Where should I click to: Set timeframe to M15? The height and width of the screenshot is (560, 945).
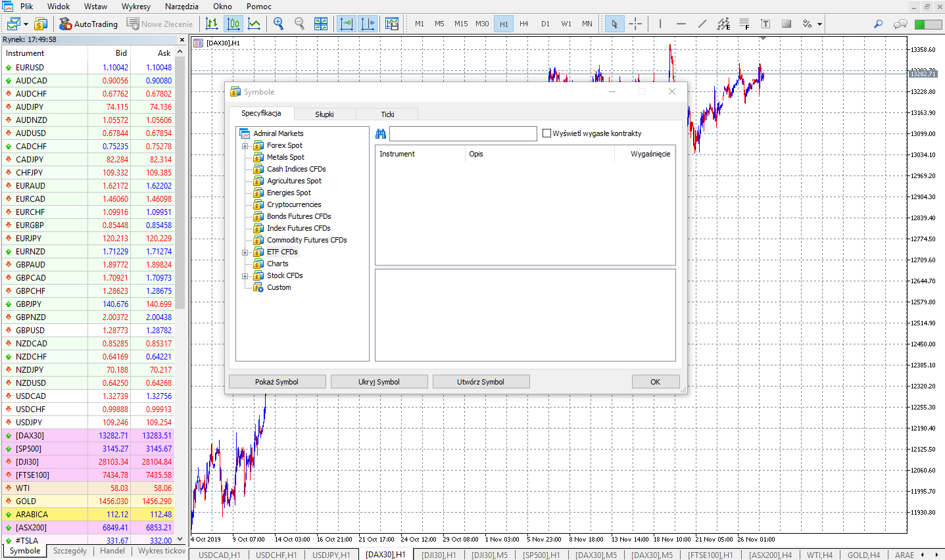coord(461,24)
